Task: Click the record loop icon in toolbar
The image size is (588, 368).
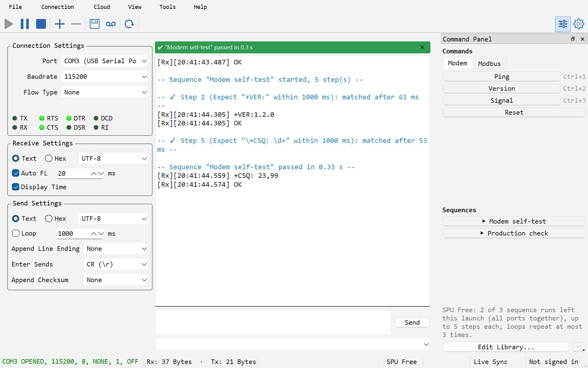Action: tap(111, 24)
